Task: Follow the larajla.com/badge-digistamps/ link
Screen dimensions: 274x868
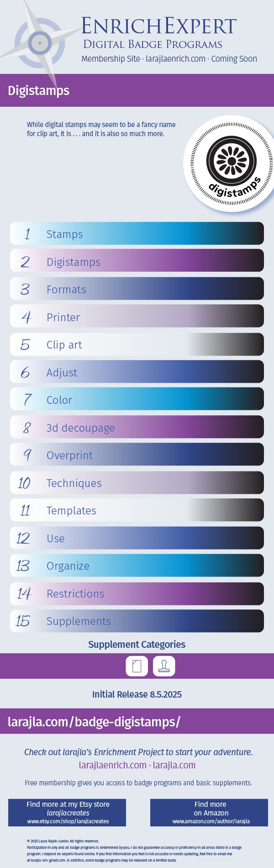Action: (x=94, y=722)
